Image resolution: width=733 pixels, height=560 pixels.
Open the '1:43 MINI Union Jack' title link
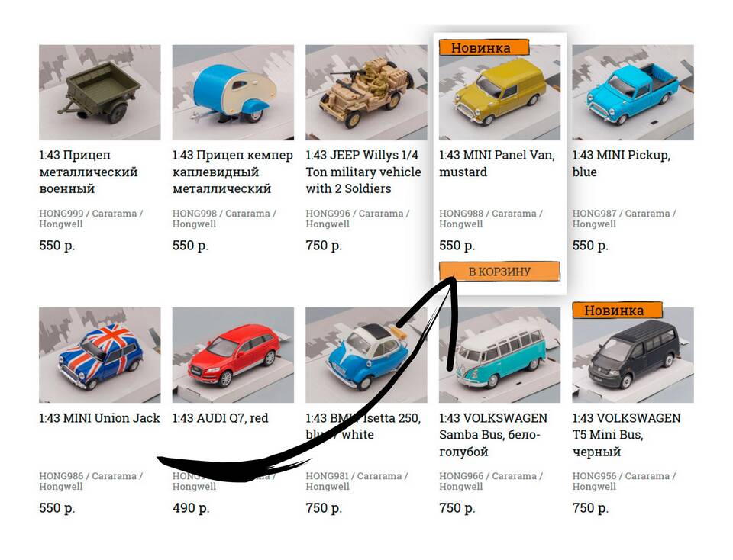[x=99, y=417]
